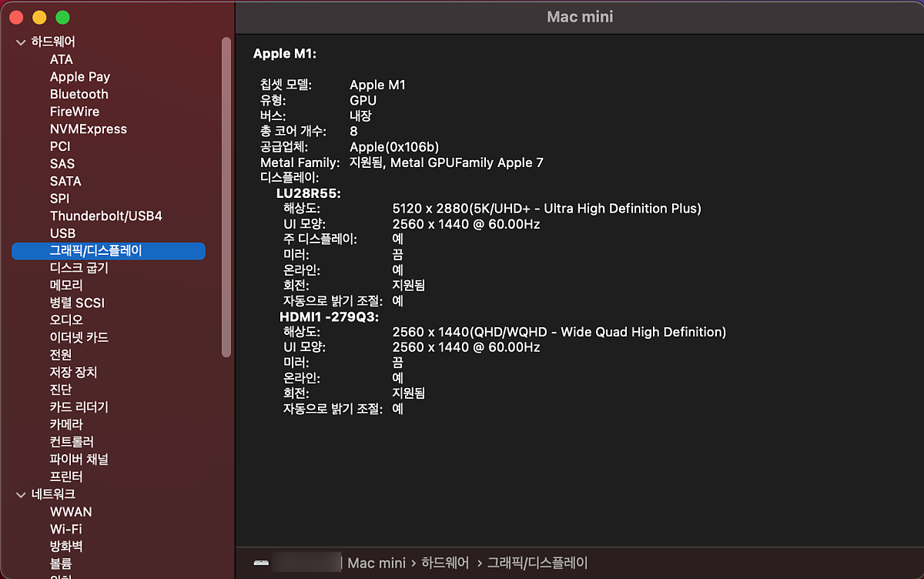Click the Apple M1: heading
The image size is (924, 579).
coord(285,54)
